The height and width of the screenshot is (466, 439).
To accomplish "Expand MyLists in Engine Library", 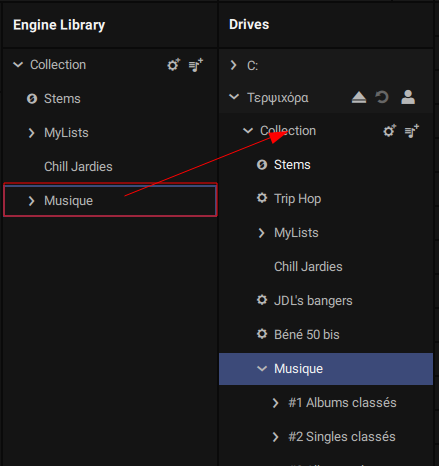I will click(31, 133).
